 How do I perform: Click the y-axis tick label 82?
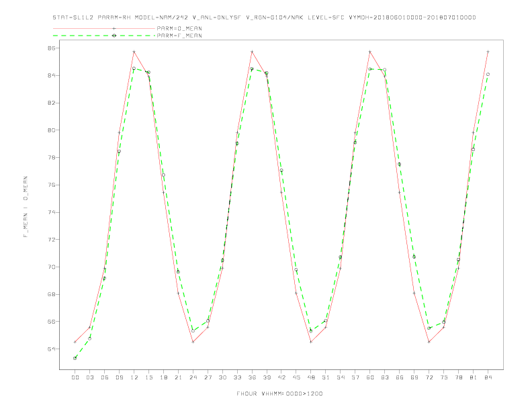[x=51, y=103]
